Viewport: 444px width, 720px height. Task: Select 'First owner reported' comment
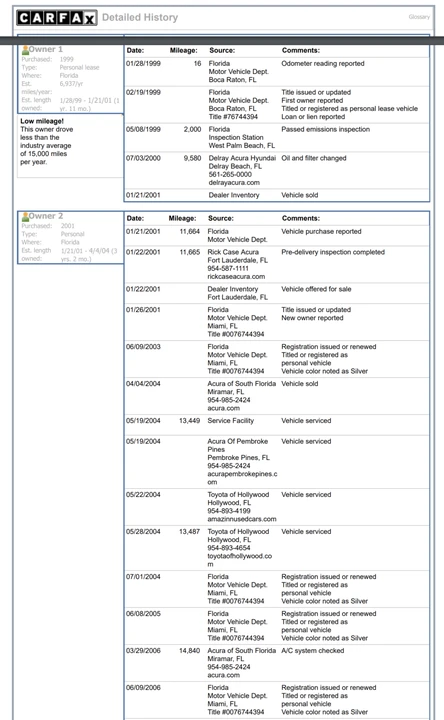312,101
